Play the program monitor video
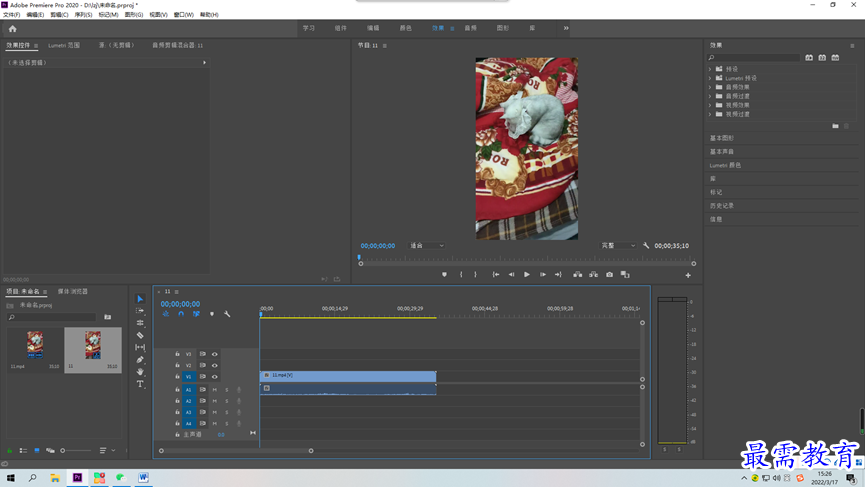Screen dimensions: 865x487 click(x=527, y=275)
